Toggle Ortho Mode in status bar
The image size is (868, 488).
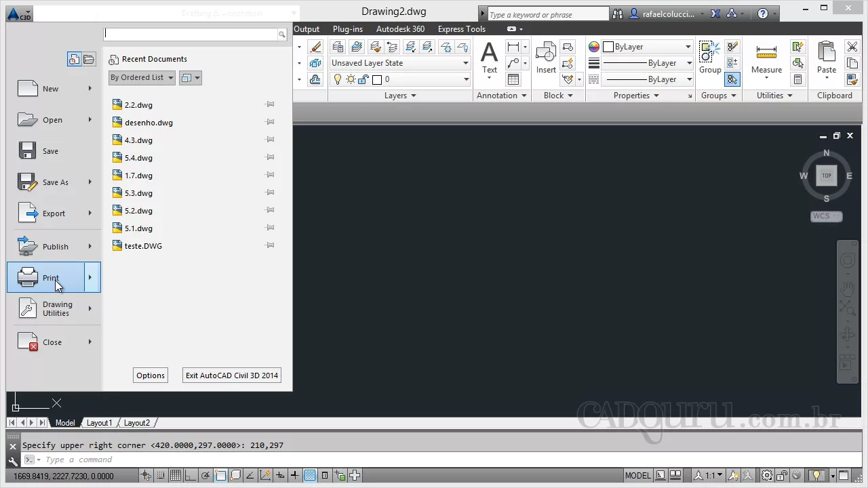190,476
